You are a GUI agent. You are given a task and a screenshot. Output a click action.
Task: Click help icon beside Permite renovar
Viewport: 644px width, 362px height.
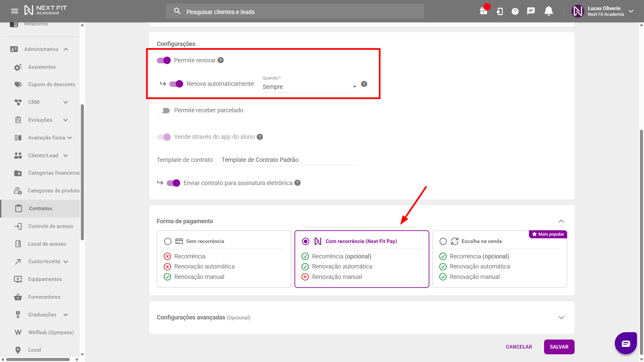(220, 60)
